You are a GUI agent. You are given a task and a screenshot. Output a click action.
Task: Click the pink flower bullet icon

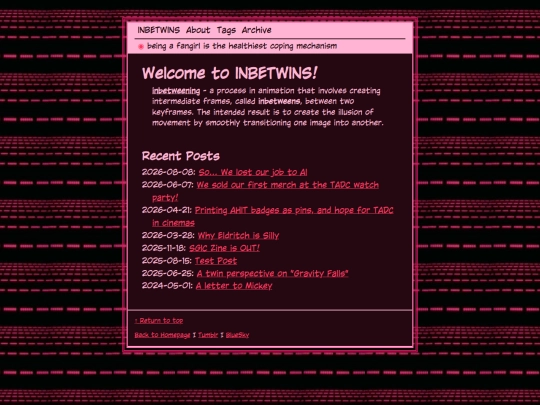(x=141, y=46)
